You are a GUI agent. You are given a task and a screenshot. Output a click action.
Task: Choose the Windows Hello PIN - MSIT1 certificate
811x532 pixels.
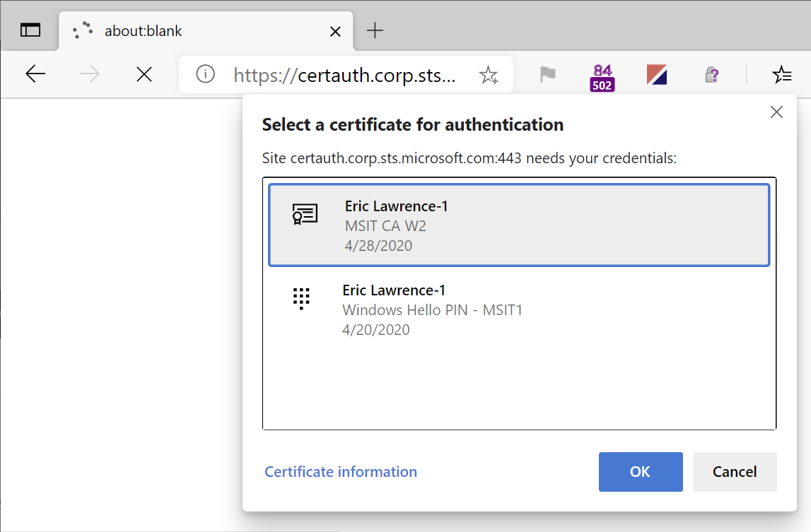pos(518,309)
